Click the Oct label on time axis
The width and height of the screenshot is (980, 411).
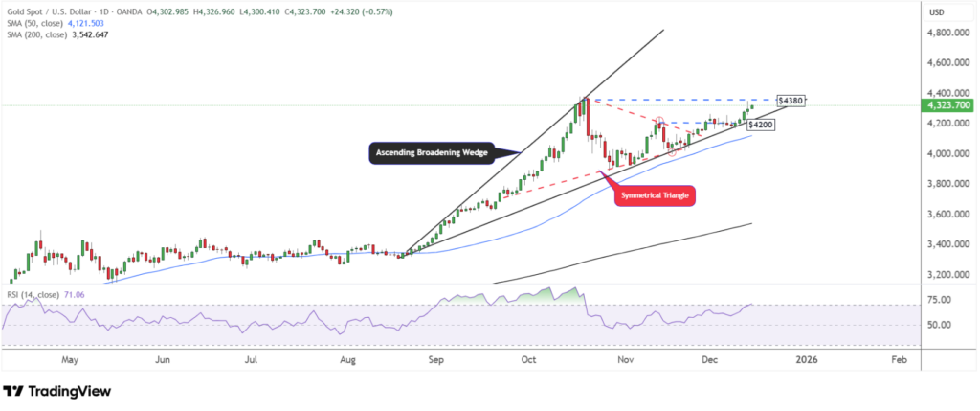coord(529,361)
